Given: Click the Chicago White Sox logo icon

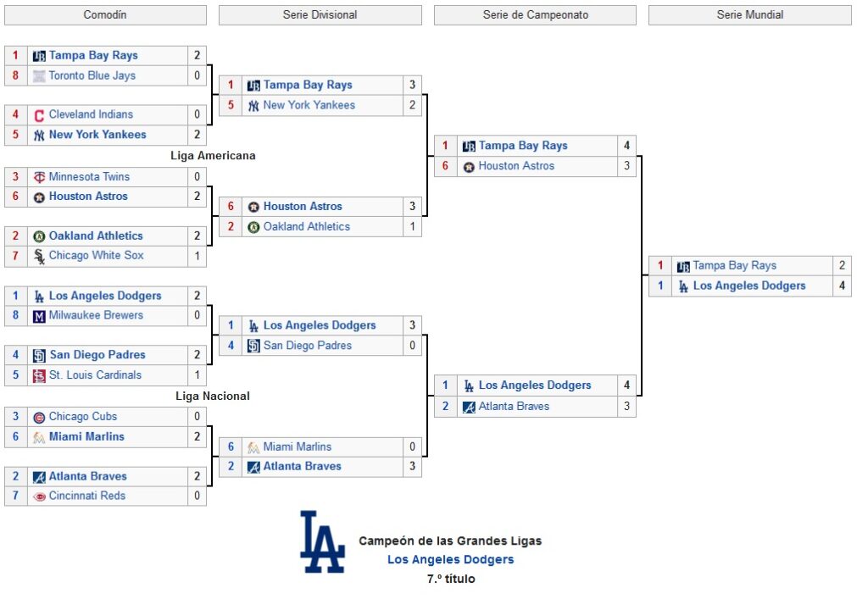Looking at the screenshot, I should 39,256.
